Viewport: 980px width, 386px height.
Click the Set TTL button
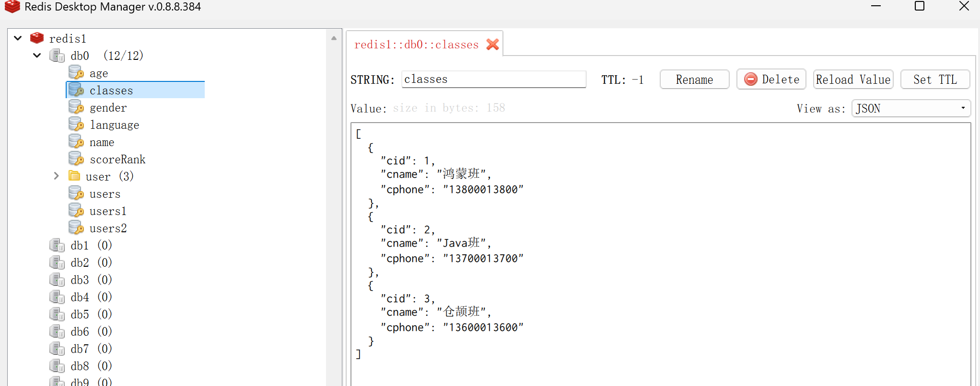(x=935, y=79)
